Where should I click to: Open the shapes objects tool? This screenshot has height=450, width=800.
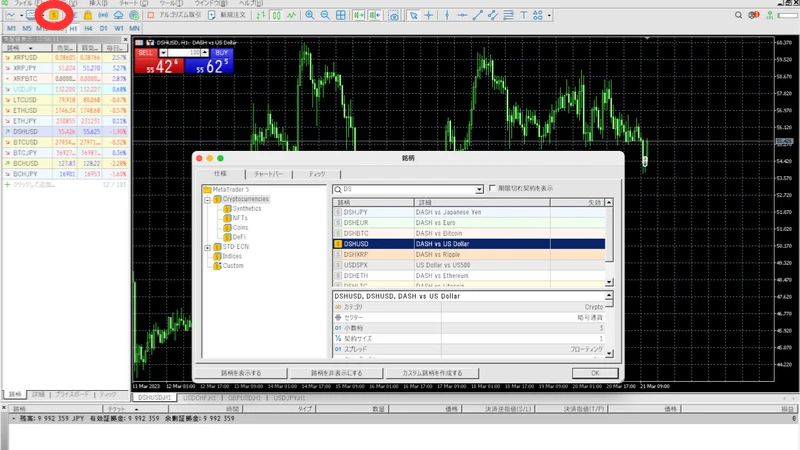[538, 15]
